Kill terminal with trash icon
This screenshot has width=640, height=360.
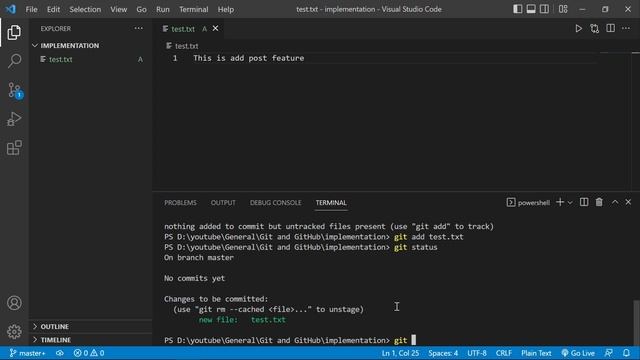pos(599,202)
